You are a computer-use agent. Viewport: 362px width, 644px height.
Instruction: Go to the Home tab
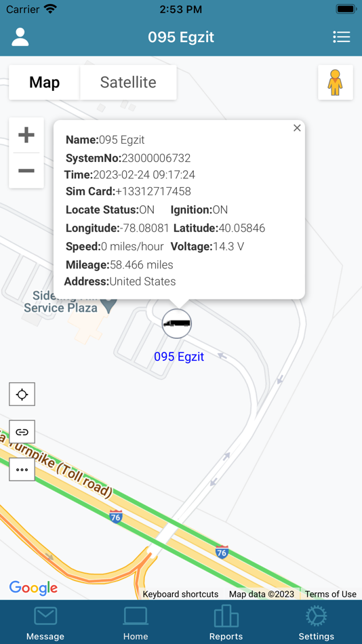136,623
